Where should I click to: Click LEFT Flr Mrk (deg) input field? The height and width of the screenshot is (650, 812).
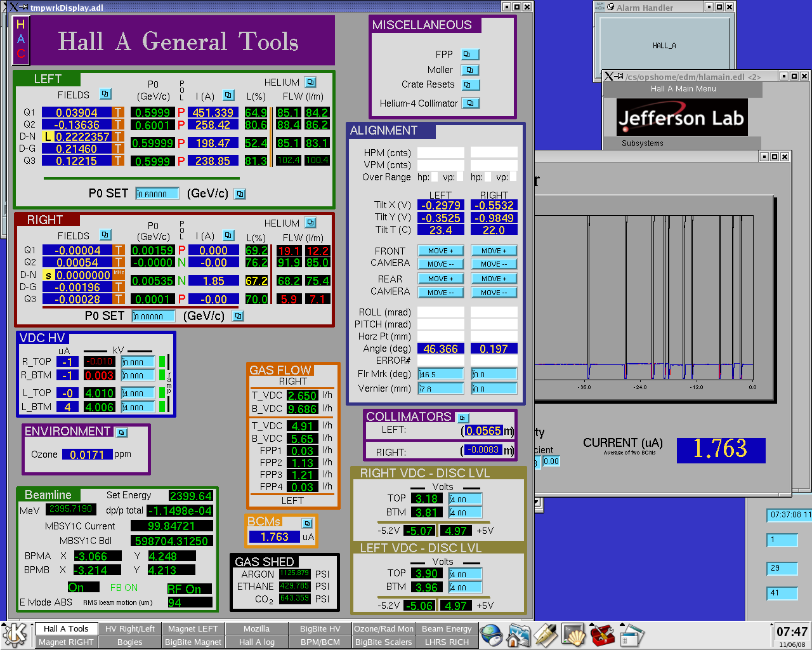tap(441, 374)
